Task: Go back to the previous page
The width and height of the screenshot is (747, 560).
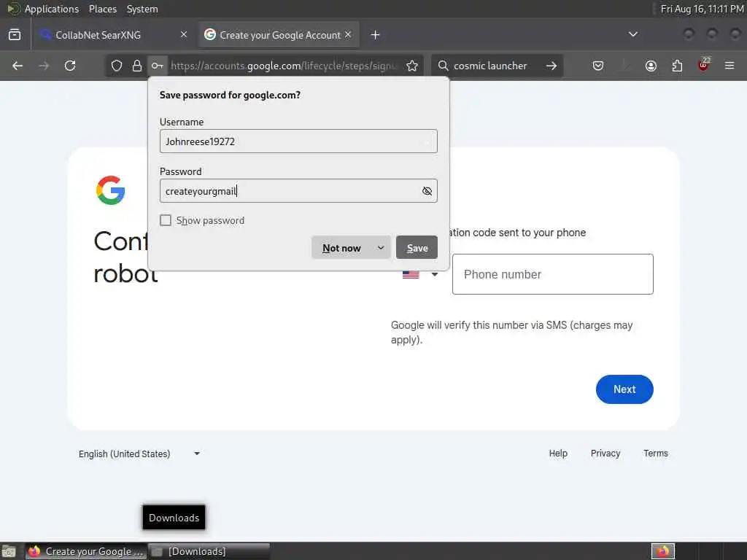Action: [x=18, y=66]
